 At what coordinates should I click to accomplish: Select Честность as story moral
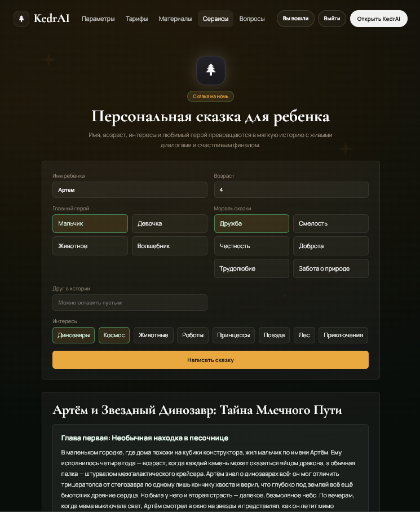(x=251, y=246)
